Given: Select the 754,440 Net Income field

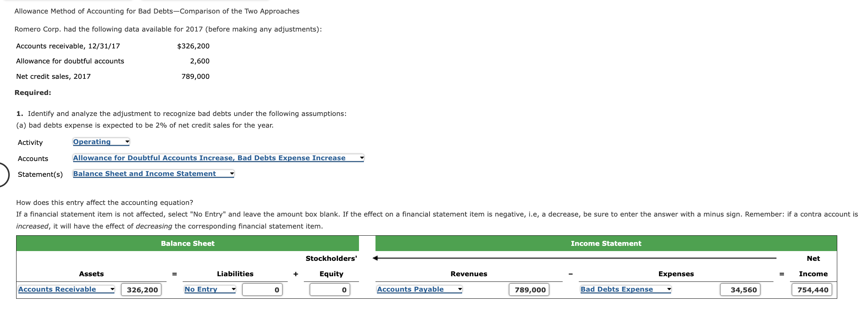Looking at the screenshot, I should (x=812, y=289).
